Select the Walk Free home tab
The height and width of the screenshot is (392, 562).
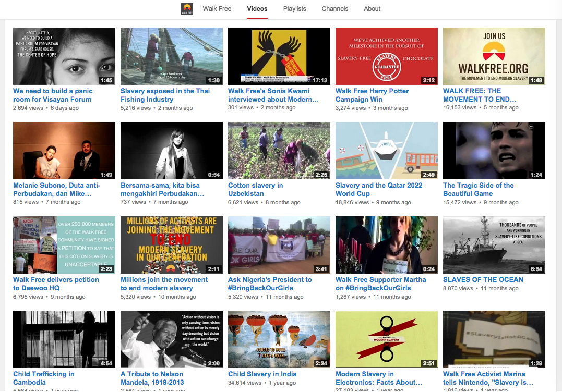click(x=217, y=9)
